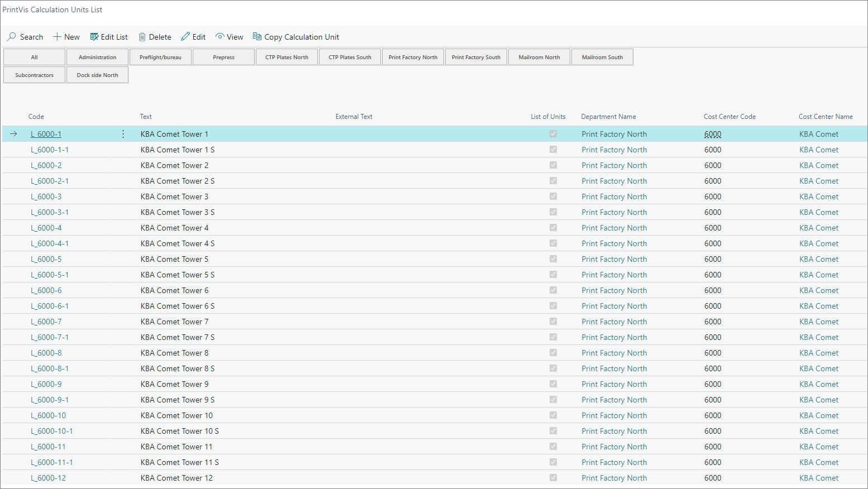868x489 pixels.
Task: Sort by the Code column header
Action: pyautogui.click(x=36, y=117)
